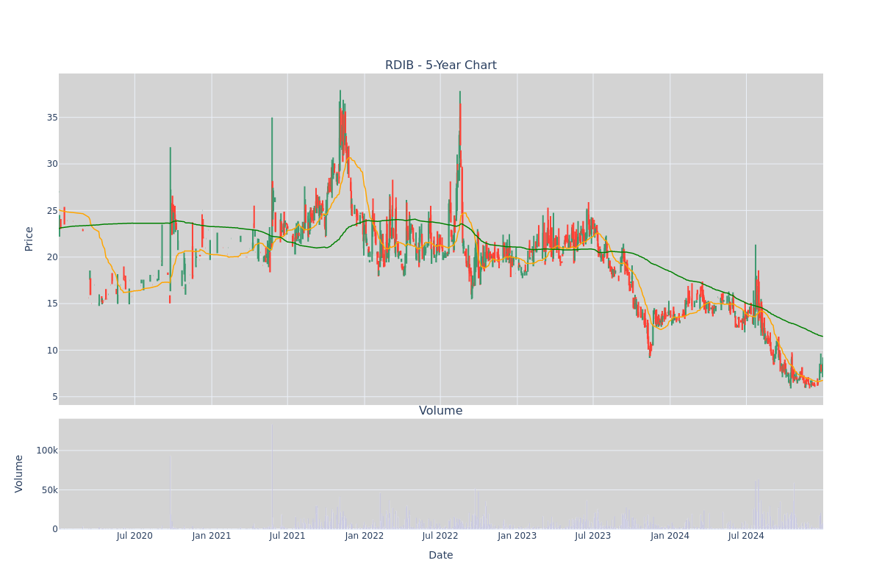Click the 'Jul 2024' date tick
Screen dimensions: 882x588
746,536
